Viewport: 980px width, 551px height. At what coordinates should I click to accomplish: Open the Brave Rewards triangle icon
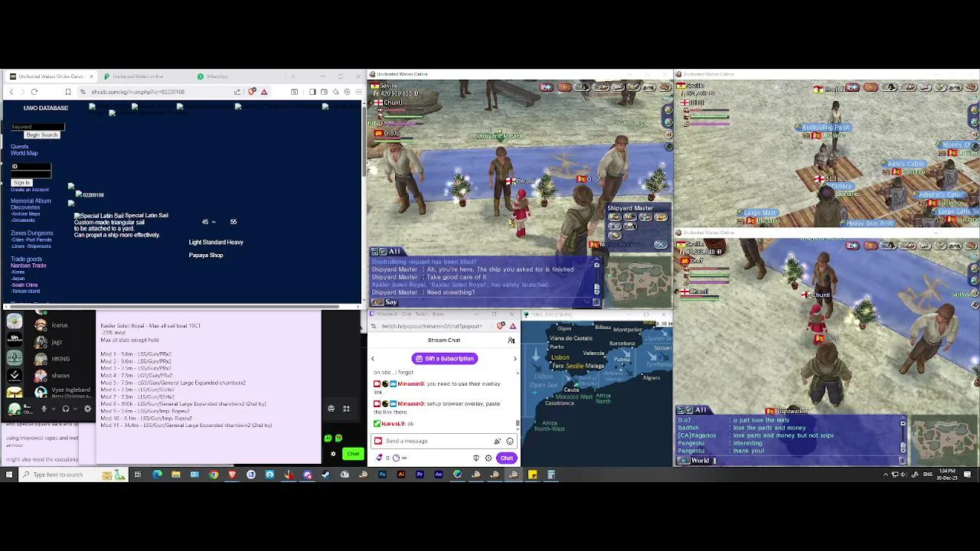point(264,92)
